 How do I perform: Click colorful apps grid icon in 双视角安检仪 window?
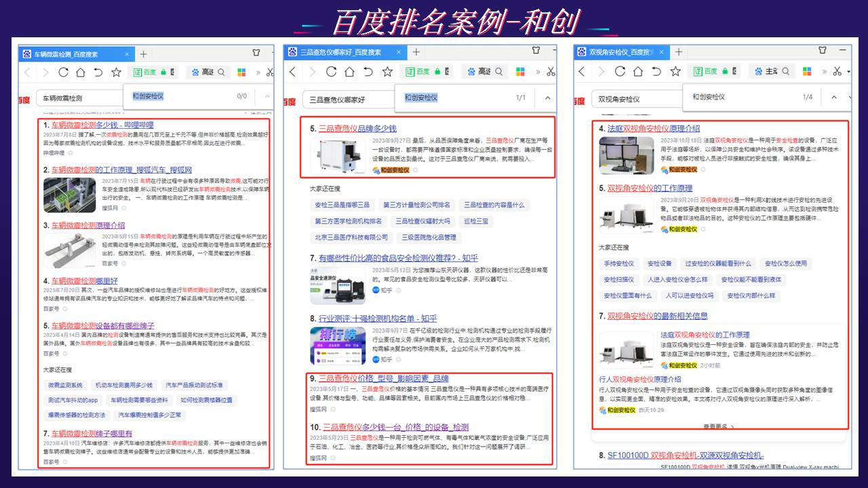[806, 72]
